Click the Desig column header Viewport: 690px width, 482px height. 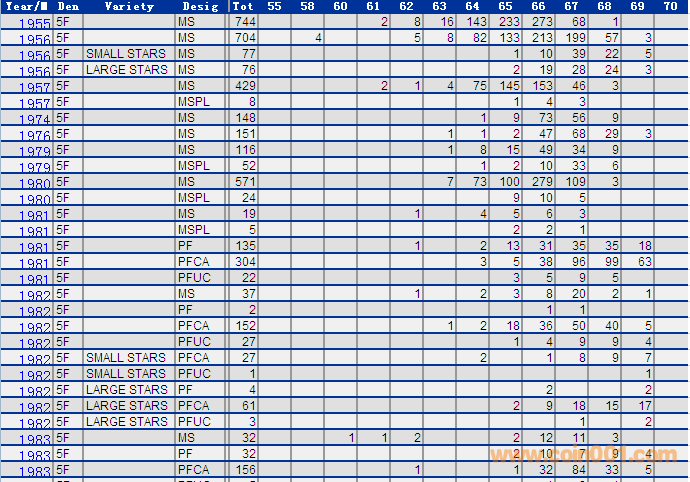201,6
